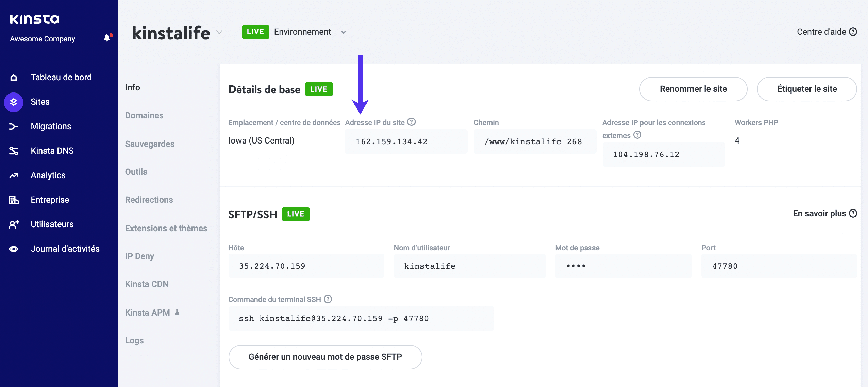Switch to the Domaines tab

coord(144,115)
